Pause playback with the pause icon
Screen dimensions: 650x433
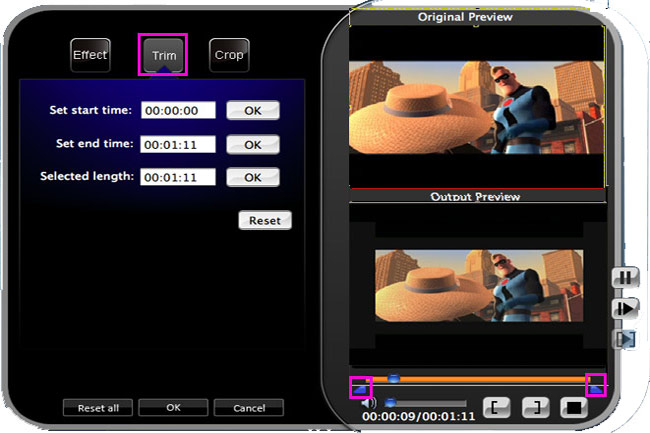coord(625,277)
